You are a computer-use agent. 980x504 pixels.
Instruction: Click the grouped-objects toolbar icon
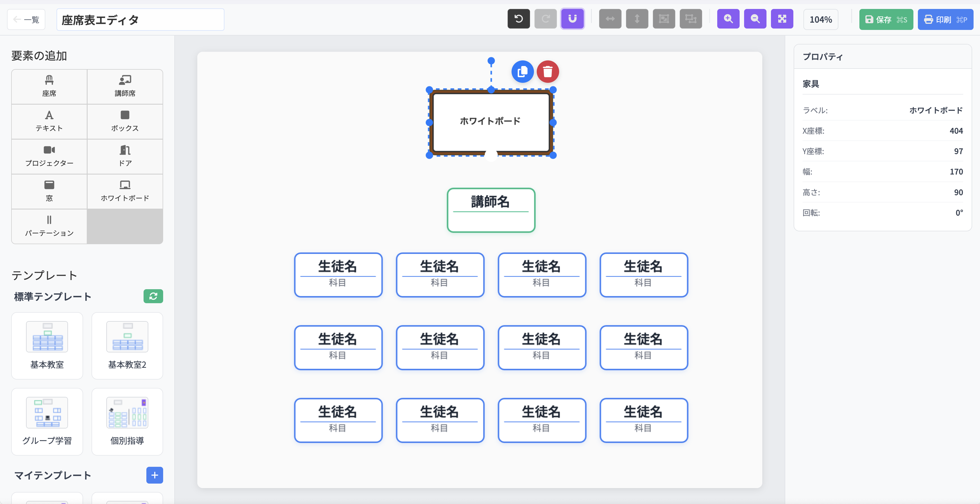[664, 19]
